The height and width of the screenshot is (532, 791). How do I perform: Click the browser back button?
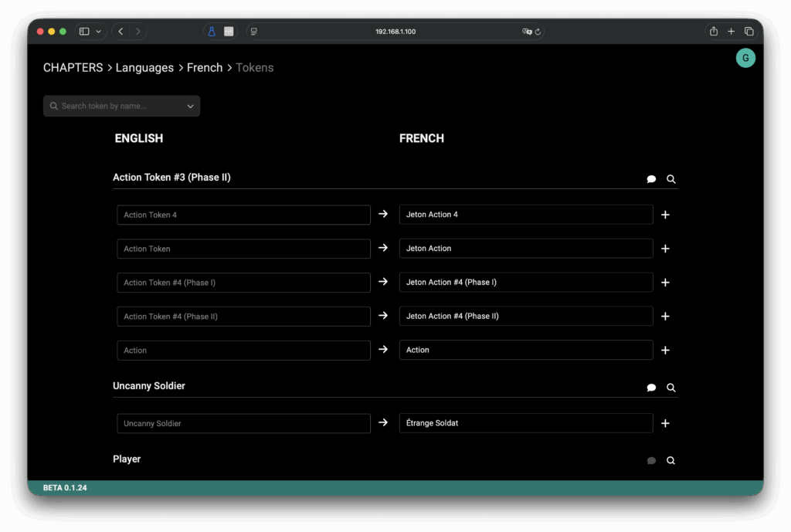click(x=121, y=32)
